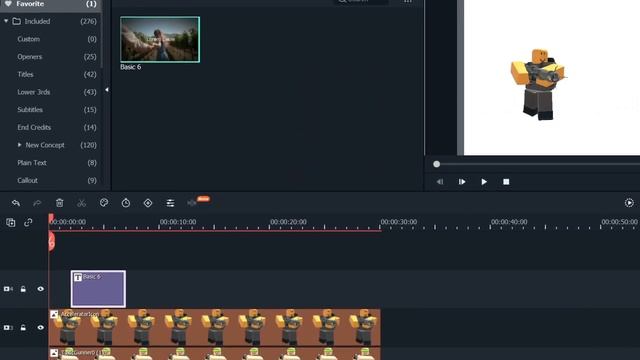
Task: Click the render preview icon on the timeline's right side
Action: click(629, 202)
